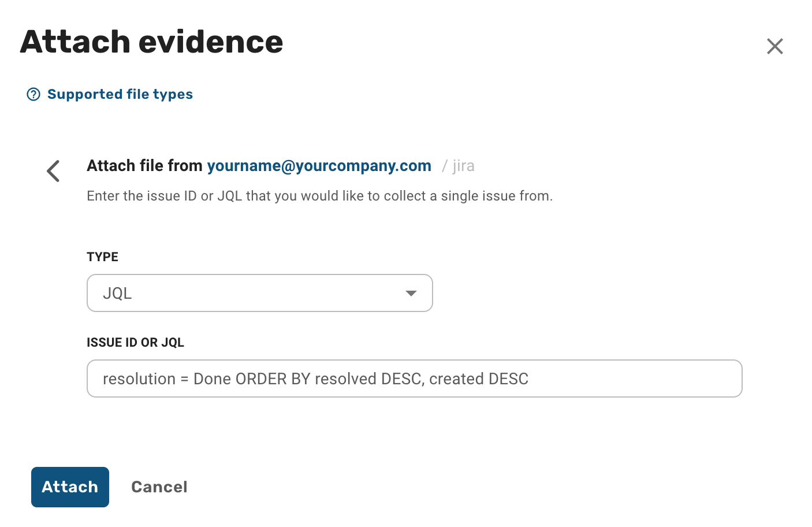
Task: Click the JQL text inside the TYPE selector
Action: point(117,294)
